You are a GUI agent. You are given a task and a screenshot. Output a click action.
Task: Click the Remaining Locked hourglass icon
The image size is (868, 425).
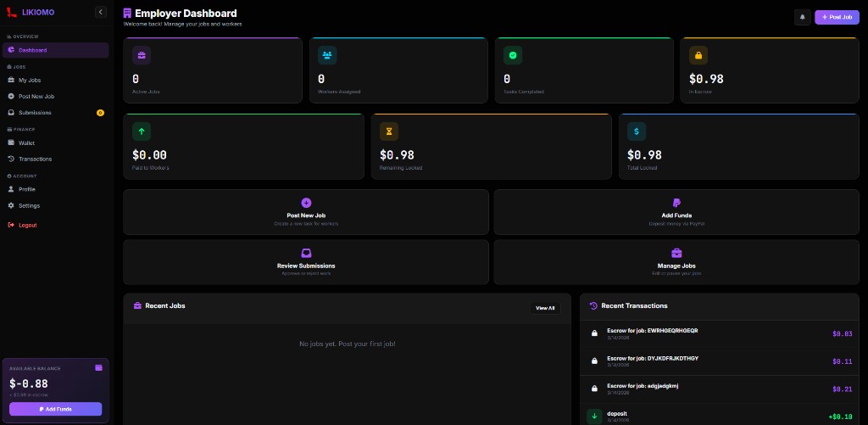(389, 131)
